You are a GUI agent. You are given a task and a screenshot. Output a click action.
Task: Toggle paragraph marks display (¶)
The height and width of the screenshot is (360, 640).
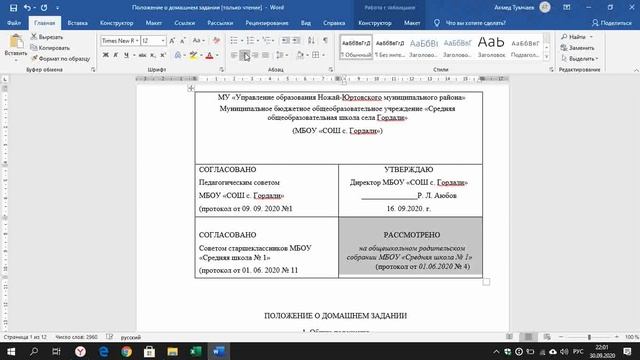[x=325, y=40]
